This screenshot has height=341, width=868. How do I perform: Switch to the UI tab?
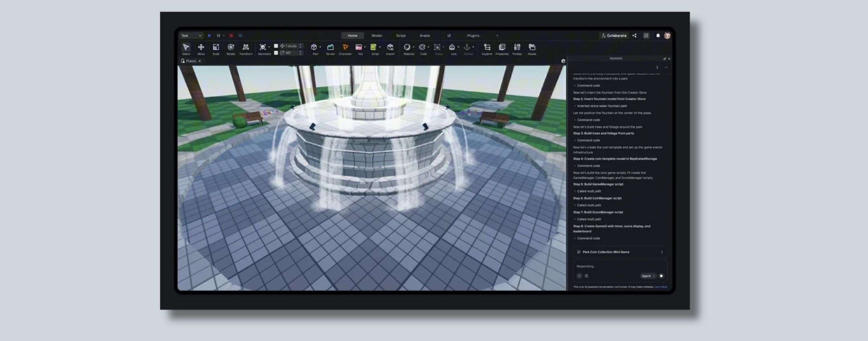[x=449, y=35]
